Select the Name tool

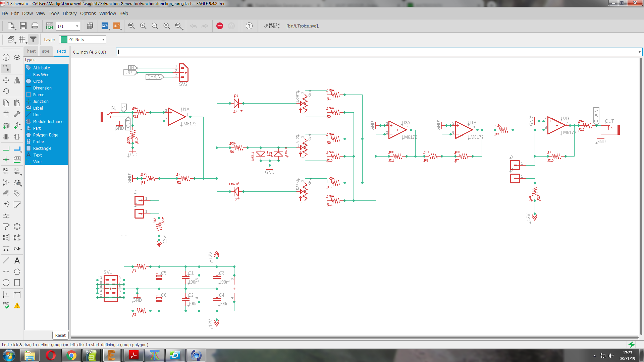(x=6, y=171)
